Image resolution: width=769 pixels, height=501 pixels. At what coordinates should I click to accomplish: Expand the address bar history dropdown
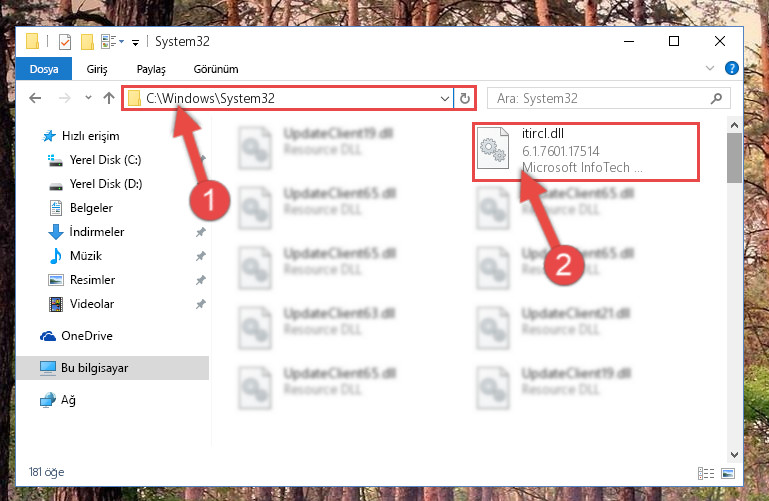444,99
